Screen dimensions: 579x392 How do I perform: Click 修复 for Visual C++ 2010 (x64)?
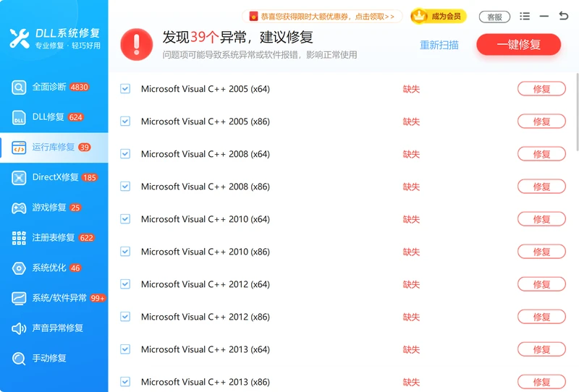[x=541, y=219]
